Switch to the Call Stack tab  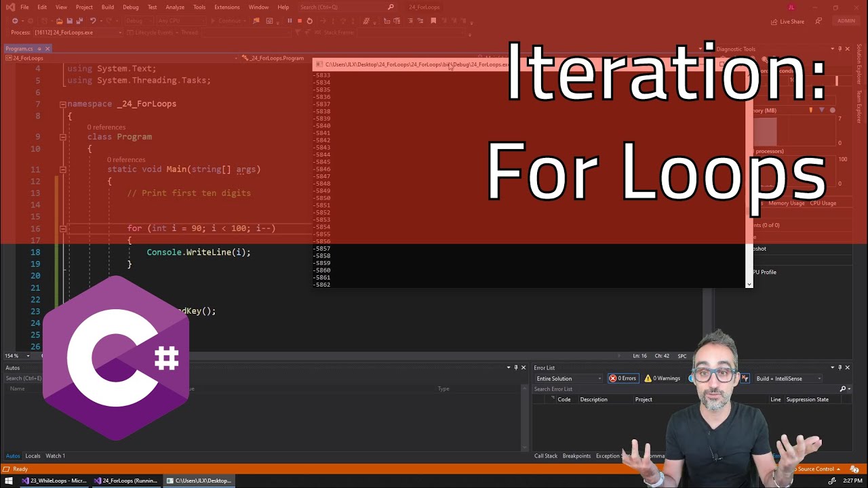pos(546,456)
